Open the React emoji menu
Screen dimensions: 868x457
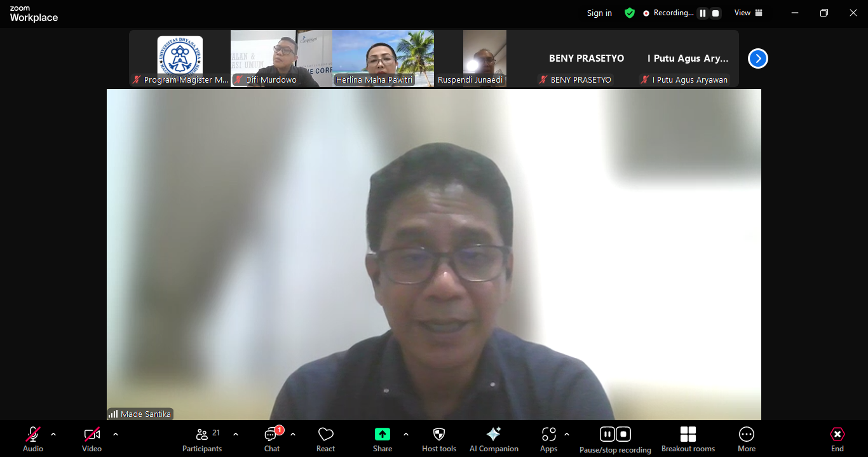click(325, 439)
